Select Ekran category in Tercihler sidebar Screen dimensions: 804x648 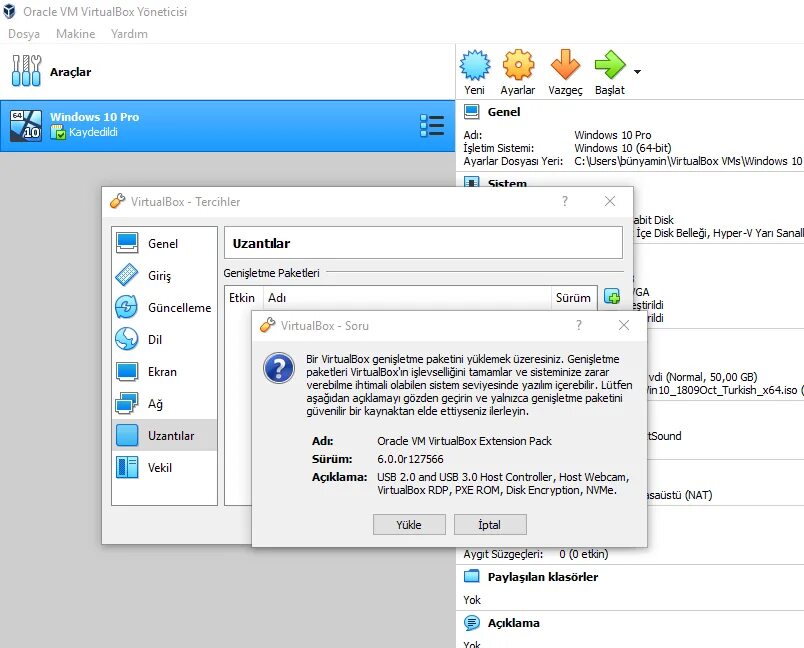click(164, 372)
